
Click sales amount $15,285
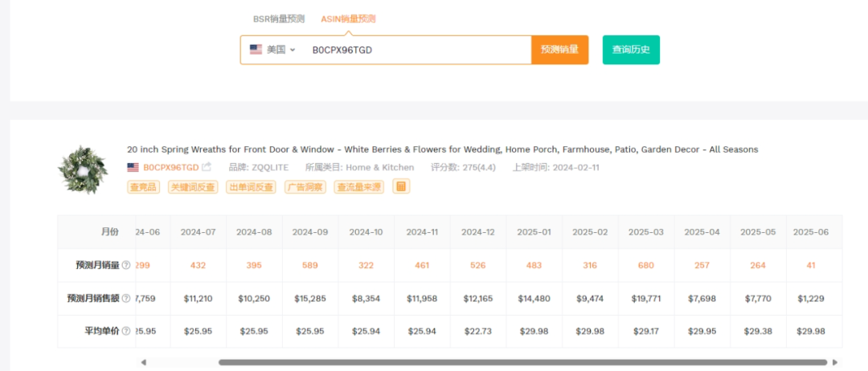(x=310, y=299)
